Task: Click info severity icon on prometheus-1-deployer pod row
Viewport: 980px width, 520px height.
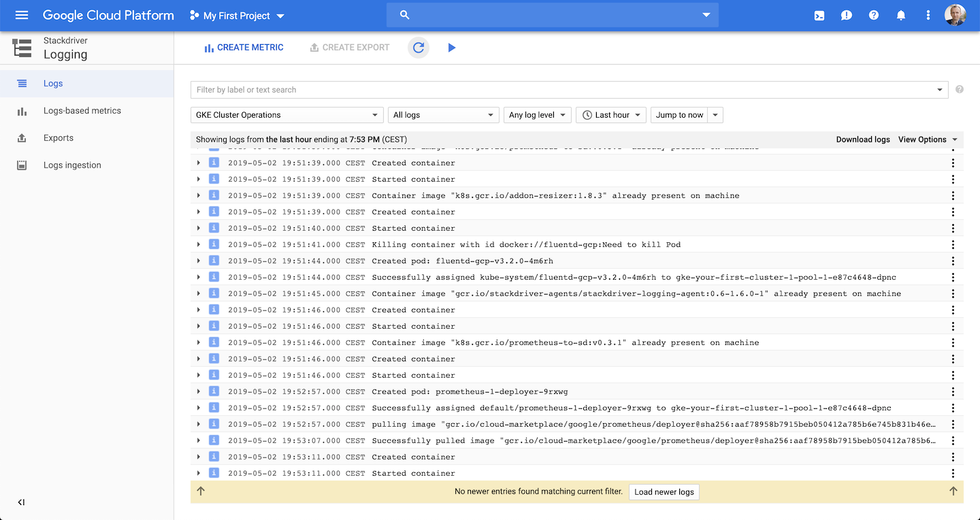Action: [214, 391]
